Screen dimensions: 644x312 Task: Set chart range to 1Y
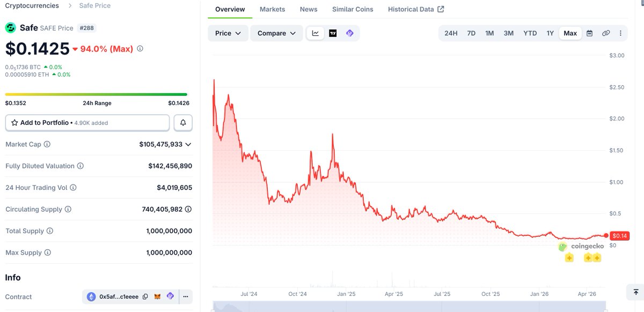click(x=550, y=33)
